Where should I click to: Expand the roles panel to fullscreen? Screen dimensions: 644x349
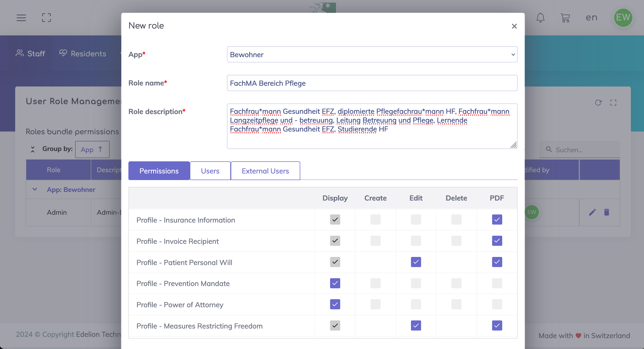pyautogui.click(x=613, y=103)
